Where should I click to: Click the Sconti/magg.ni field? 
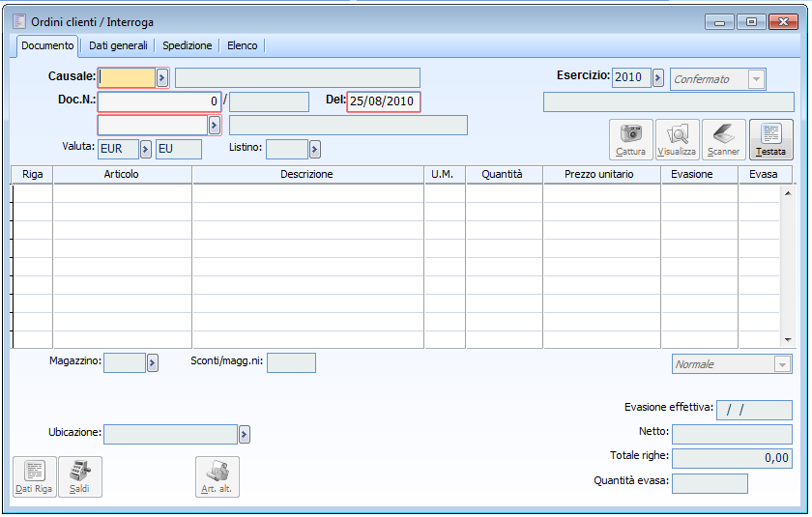[x=292, y=362]
